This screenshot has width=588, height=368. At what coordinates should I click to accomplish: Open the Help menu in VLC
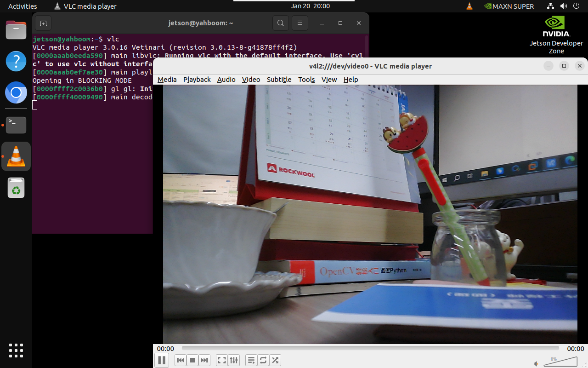pos(351,80)
